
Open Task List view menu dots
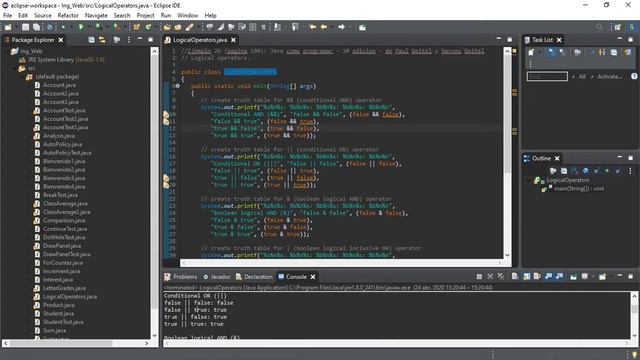[530, 64]
